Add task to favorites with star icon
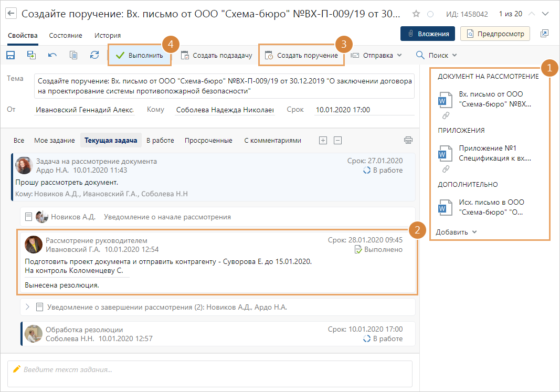The height and width of the screenshot is (392, 560). (x=416, y=14)
